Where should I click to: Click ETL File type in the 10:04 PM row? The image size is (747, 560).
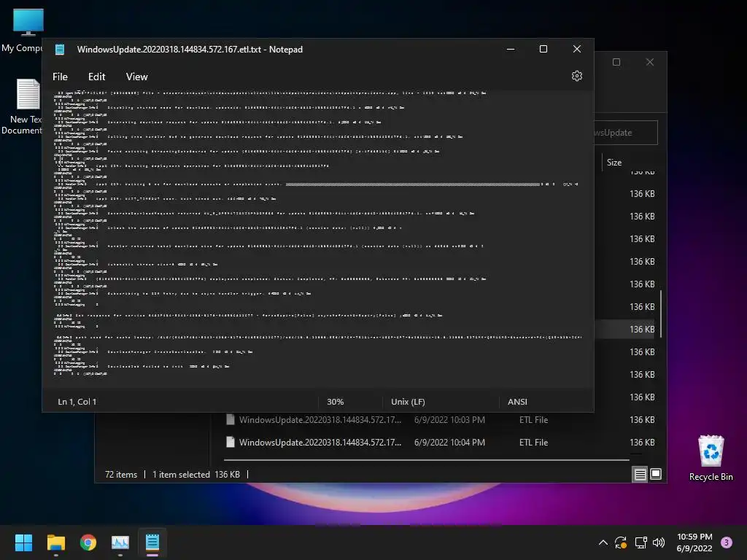[x=533, y=443]
